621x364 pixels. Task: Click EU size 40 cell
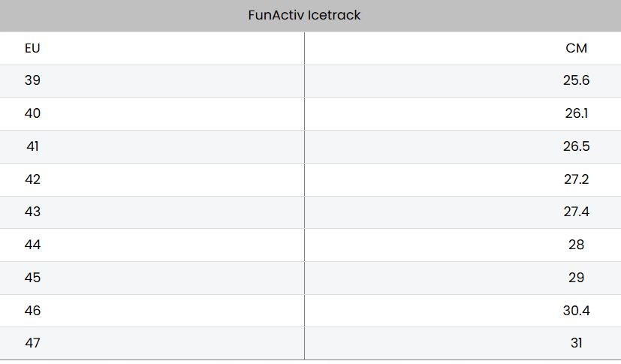(32, 113)
